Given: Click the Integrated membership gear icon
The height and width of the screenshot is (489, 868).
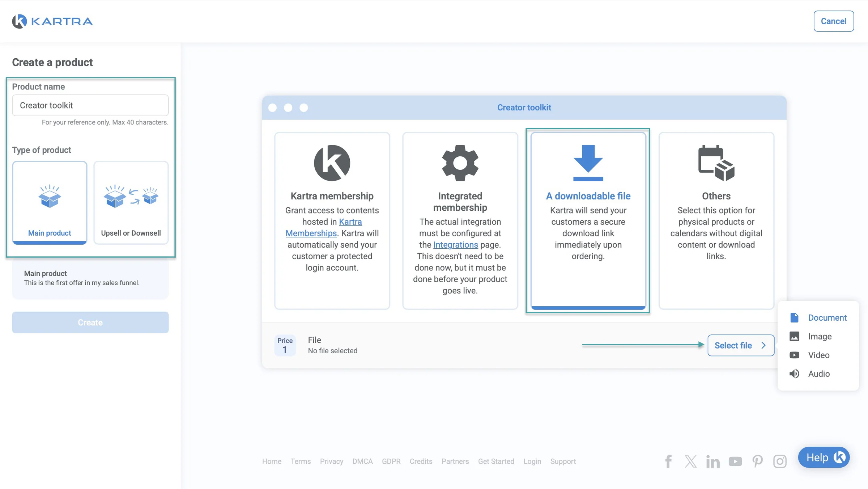Looking at the screenshot, I should tap(460, 163).
